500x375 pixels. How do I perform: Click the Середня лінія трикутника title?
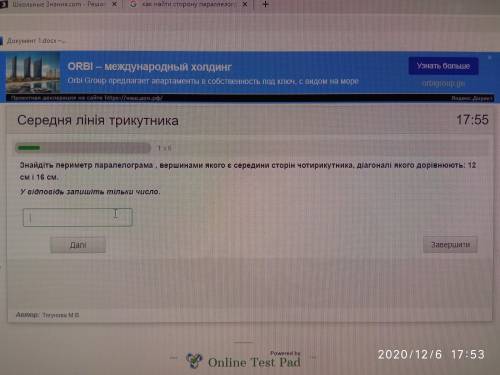click(x=98, y=120)
